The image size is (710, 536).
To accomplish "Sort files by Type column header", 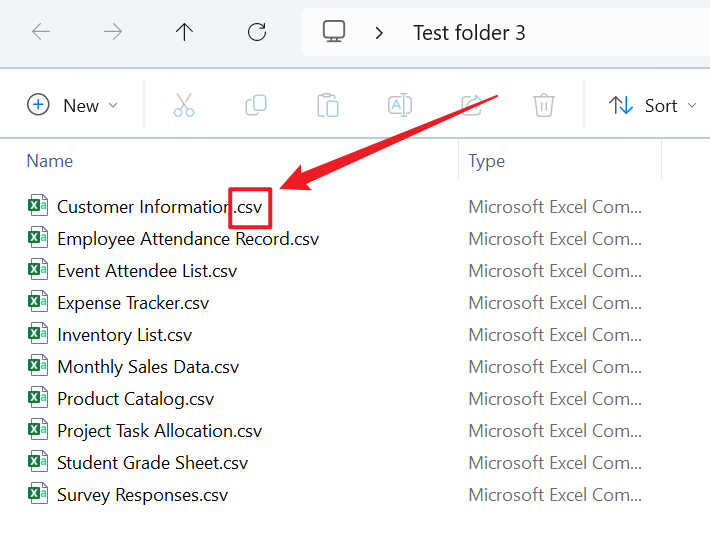I will point(487,161).
